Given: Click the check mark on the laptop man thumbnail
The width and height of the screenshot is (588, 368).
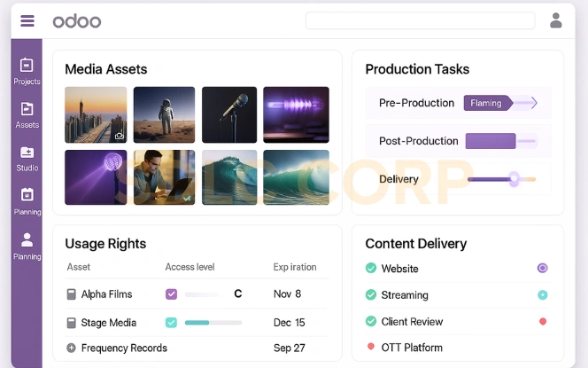Looking at the screenshot, I should pyautogui.click(x=187, y=198).
